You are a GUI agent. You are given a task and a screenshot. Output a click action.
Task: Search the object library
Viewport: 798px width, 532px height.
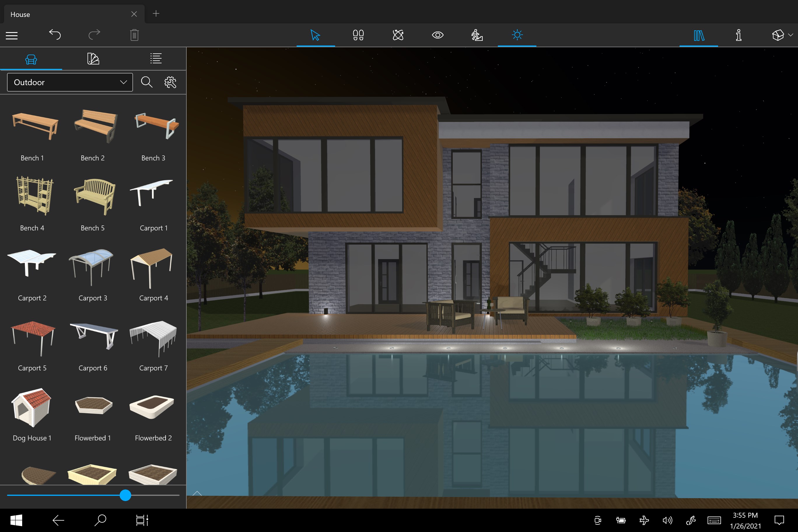tap(147, 82)
